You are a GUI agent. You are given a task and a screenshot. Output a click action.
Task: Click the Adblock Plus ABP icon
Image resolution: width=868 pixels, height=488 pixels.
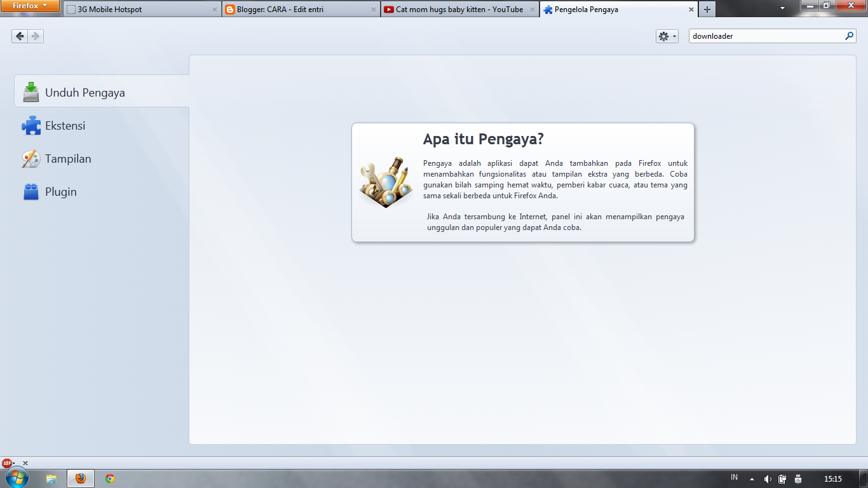[x=7, y=463]
